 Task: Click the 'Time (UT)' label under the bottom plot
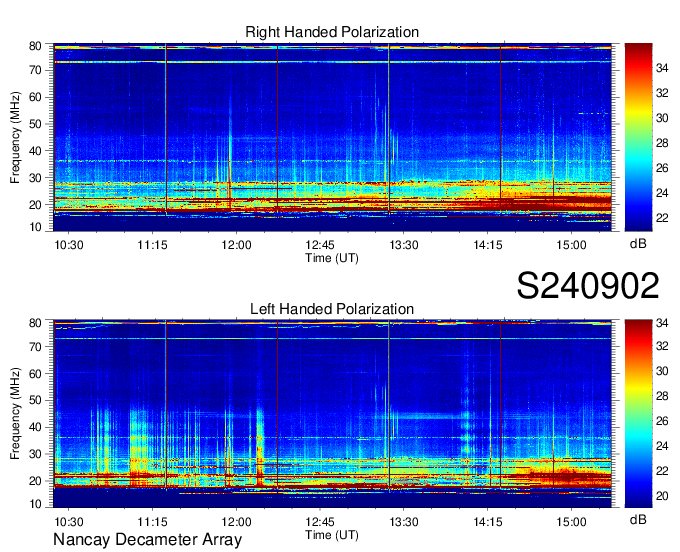pos(332,535)
